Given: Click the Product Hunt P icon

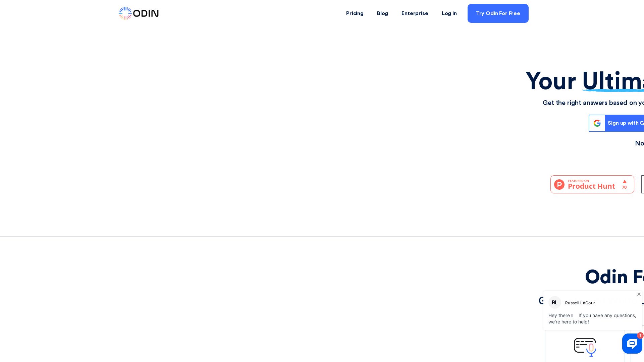Looking at the screenshot, I should (x=559, y=184).
